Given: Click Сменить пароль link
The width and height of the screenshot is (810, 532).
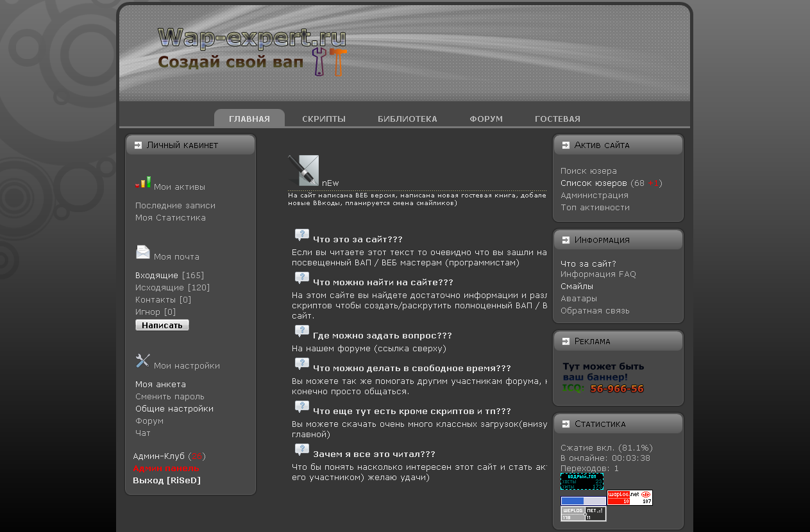Looking at the screenshot, I should coord(170,397).
